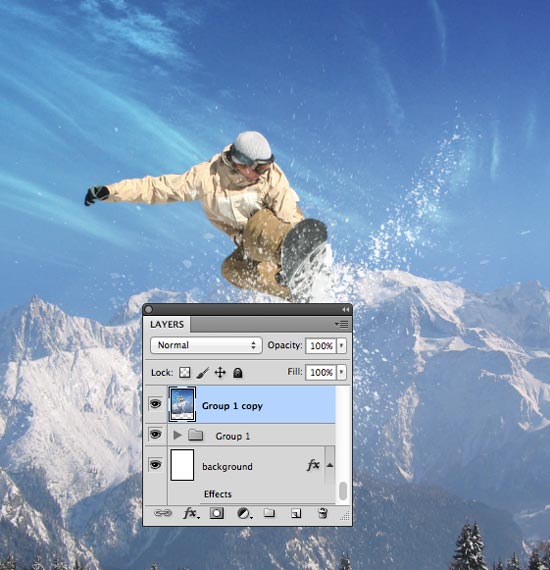Lock all with padlock icon
Viewport: 550px width, 570px height.
237,373
